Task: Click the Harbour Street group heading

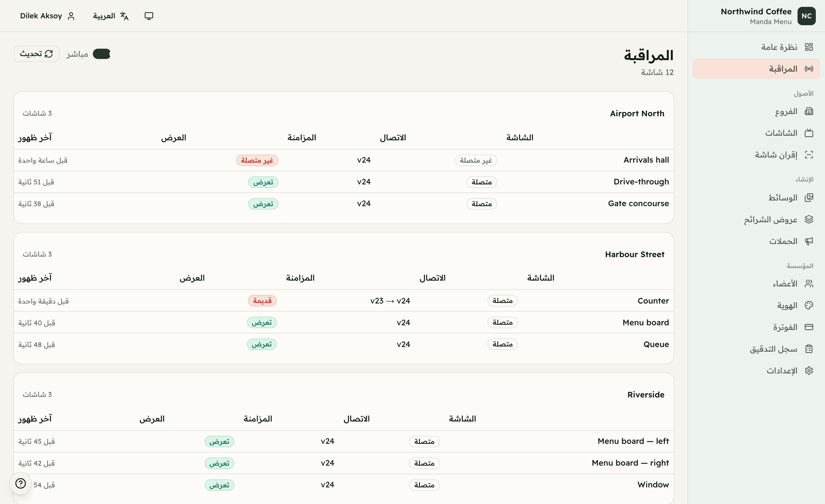Action: point(635,254)
